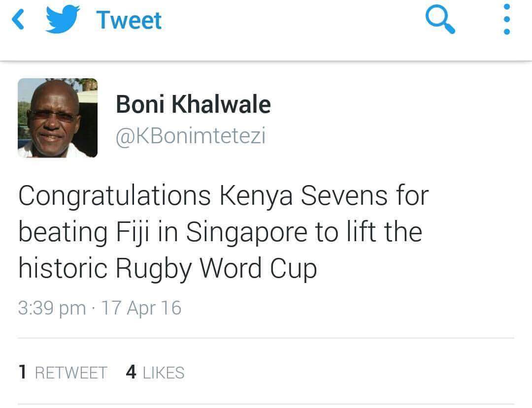
Task: Click the word "beating" in the tweet
Action: pos(63,232)
